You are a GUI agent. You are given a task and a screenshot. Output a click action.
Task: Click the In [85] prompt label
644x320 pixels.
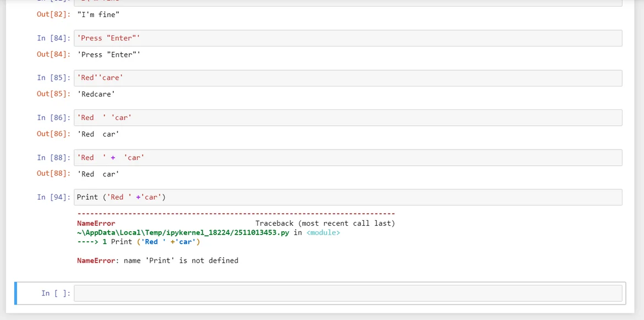(x=53, y=78)
